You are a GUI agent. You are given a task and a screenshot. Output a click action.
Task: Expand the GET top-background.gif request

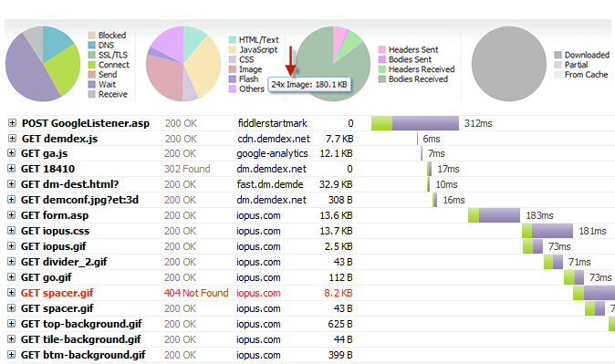coord(11,324)
